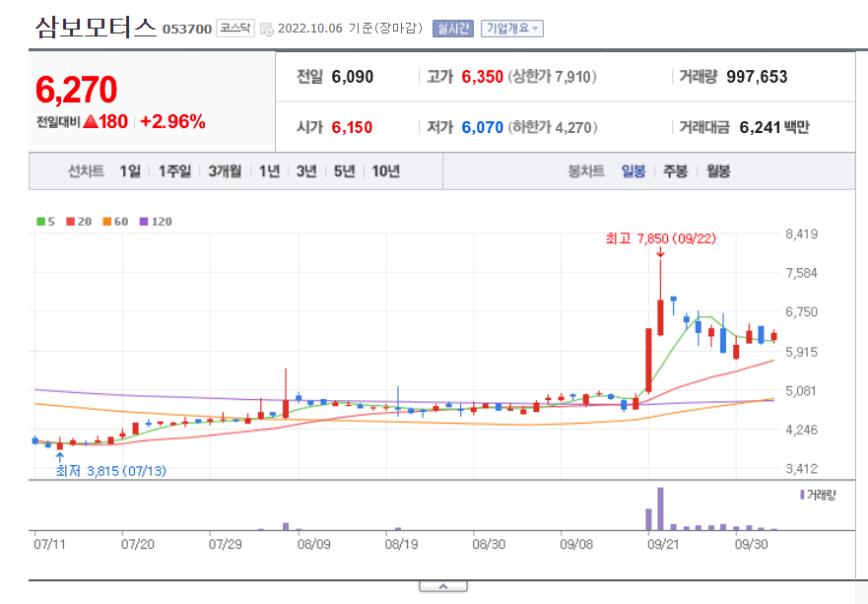View the 10년 line chart
This screenshot has height=604, width=868.
386,171
